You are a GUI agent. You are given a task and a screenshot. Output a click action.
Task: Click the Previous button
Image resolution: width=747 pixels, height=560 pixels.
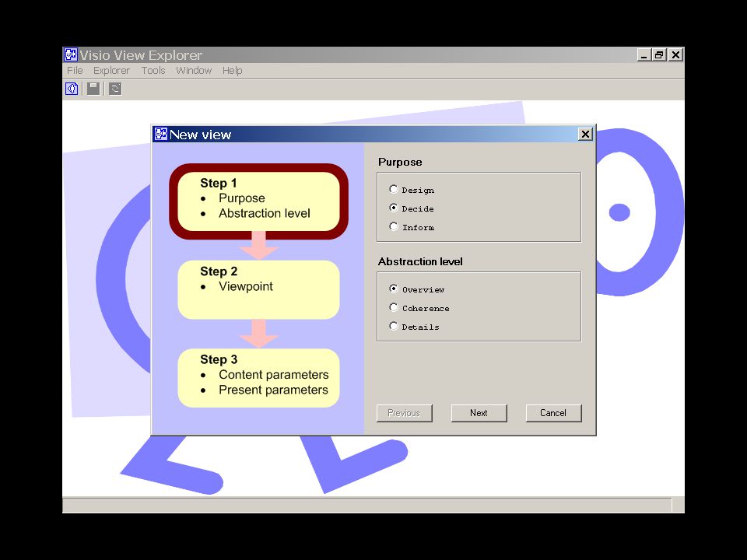(404, 413)
